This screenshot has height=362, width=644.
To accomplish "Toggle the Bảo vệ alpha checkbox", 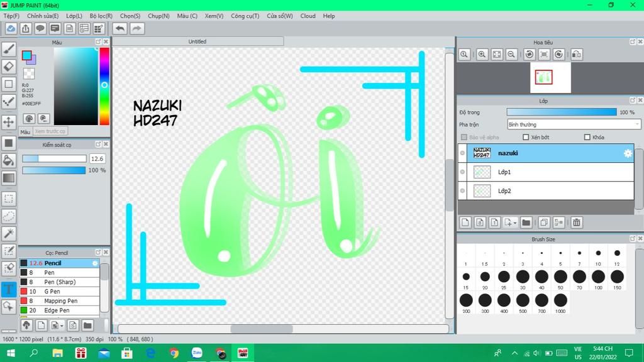I will click(464, 137).
